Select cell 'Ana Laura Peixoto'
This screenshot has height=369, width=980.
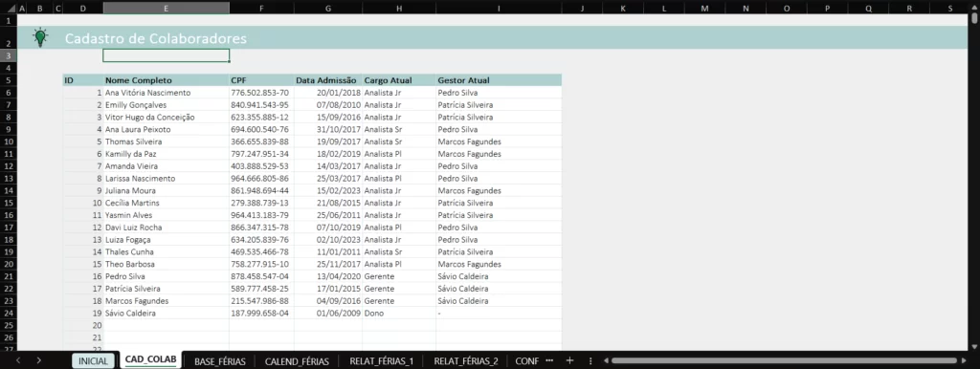click(x=166, y=129)
